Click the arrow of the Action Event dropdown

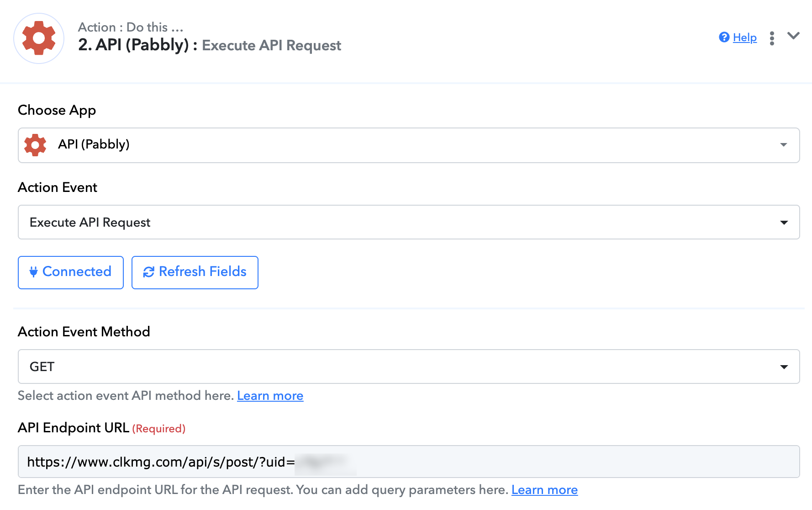(x=784, y=223)
